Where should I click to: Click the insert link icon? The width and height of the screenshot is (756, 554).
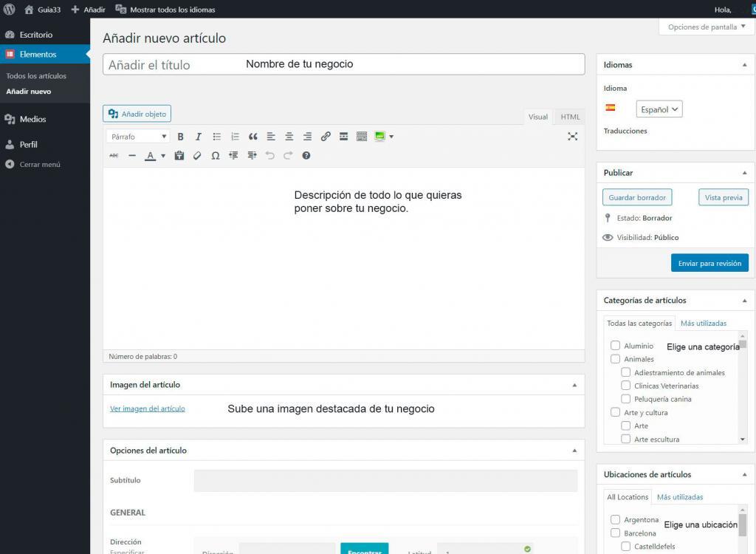tap(326, 137)
